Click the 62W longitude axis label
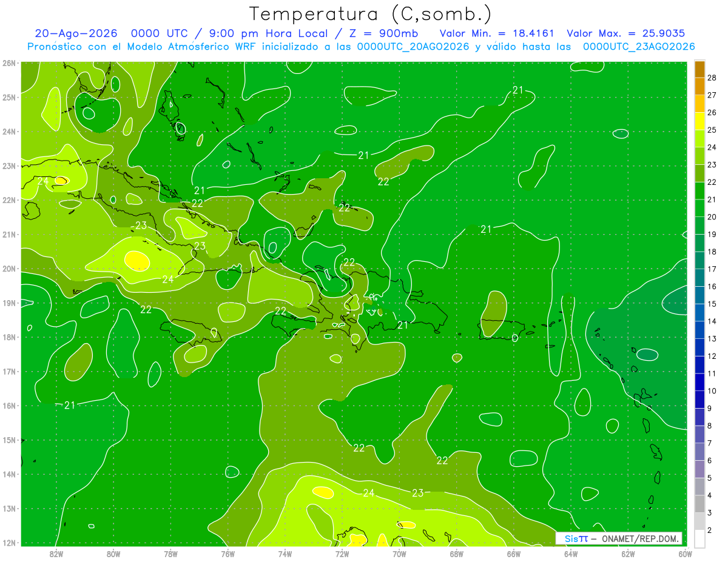The image size is (728, 562). tap(628, 554)
